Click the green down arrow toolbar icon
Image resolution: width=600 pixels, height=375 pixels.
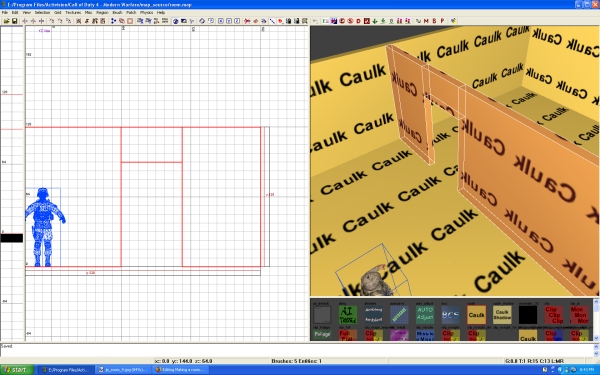point(375,21)
